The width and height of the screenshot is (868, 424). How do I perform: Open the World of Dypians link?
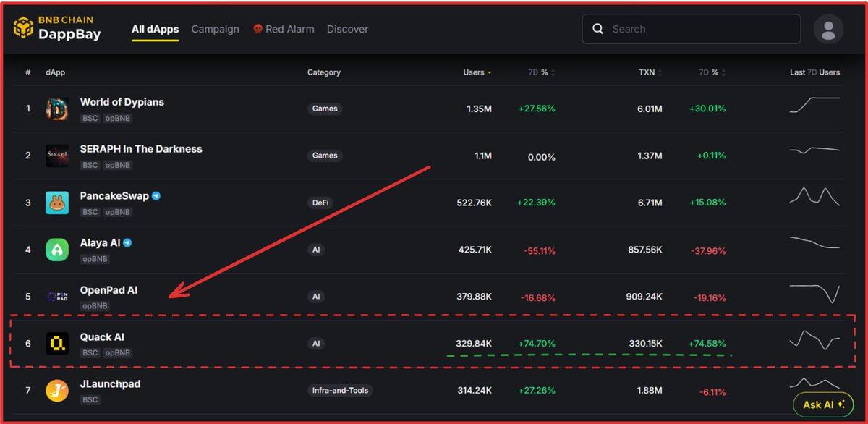click(x=122, y=102)
